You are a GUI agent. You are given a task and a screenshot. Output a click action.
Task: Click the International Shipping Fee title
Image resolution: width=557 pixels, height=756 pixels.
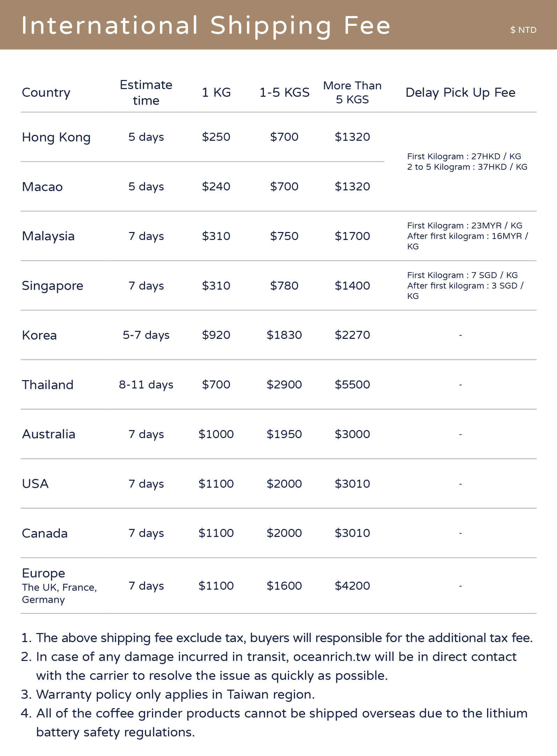[205, 26]
